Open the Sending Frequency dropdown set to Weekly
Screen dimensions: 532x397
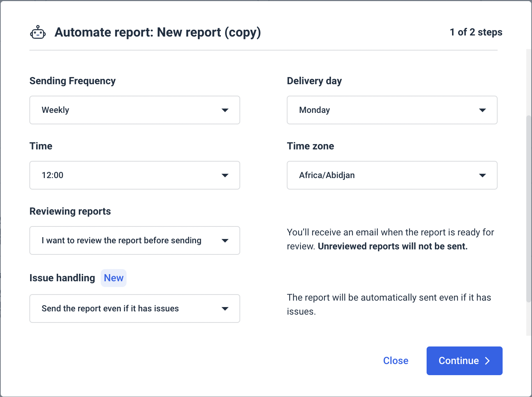click(134, 110)
